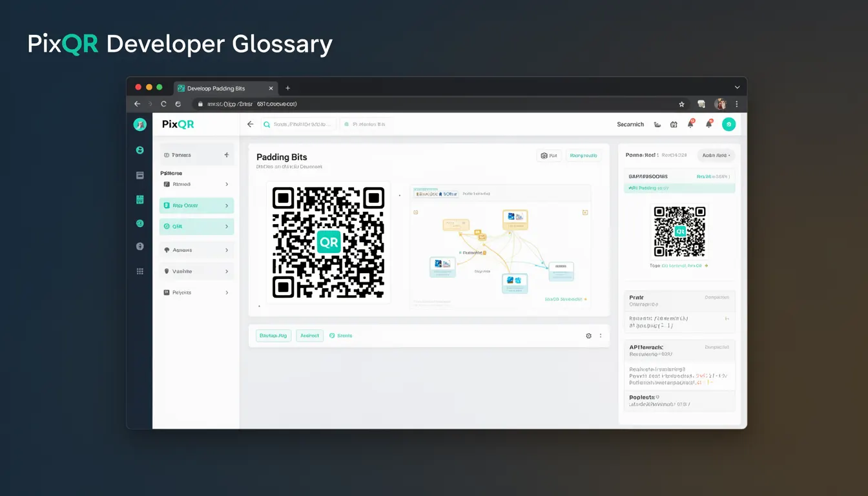
Task: Go back with the browser back arrow
Action: click(x=137, y=104)
